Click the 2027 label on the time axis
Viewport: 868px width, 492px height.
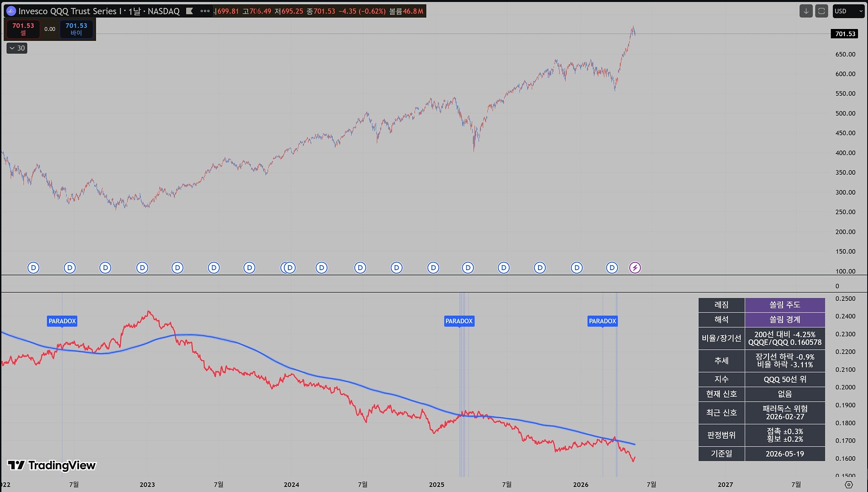pos(725,485)
